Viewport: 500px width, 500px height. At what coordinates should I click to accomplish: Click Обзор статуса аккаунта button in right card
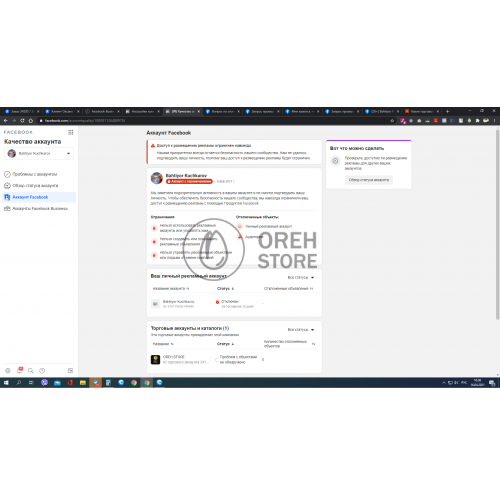(369, 180)
